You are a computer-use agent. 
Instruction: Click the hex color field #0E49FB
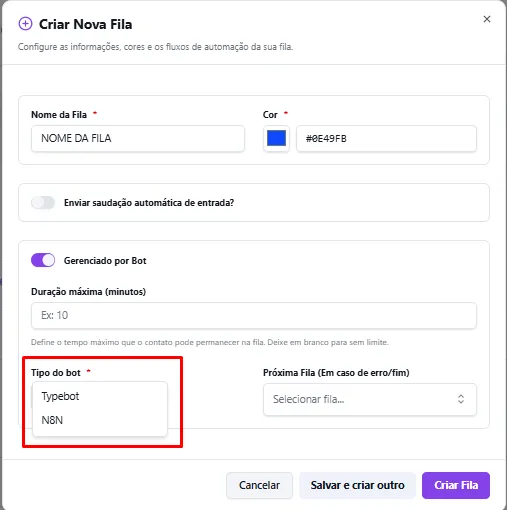[386, 138]
